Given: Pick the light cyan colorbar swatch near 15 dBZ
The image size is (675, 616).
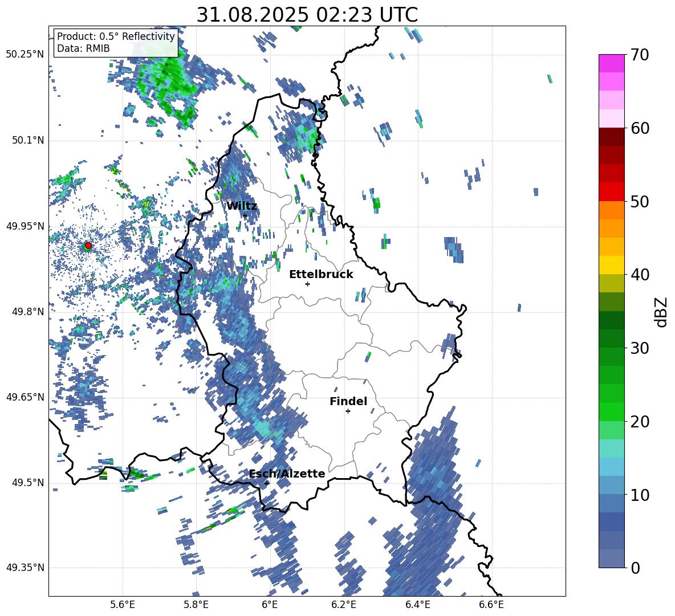Looking at the screenshot, I should [611, 448].
